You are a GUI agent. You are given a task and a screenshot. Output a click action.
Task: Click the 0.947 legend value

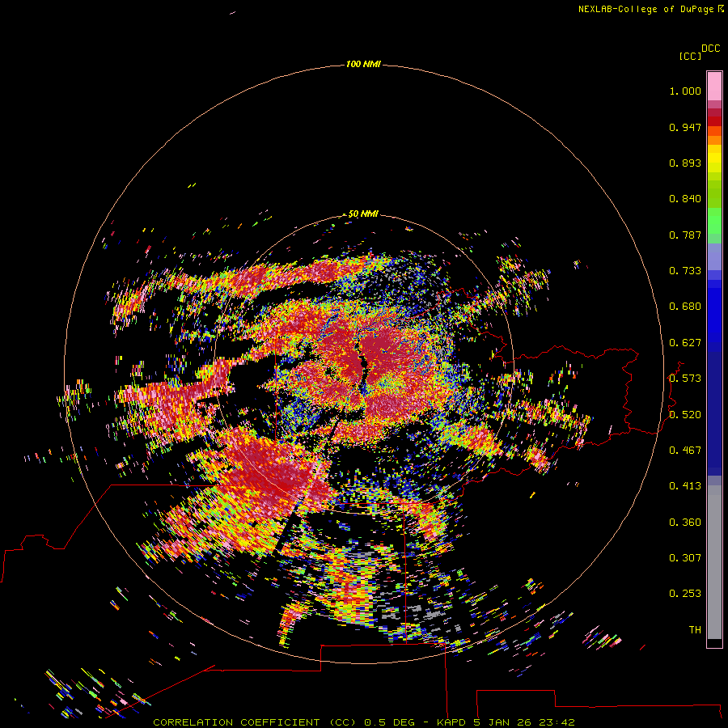pos(685,127)
